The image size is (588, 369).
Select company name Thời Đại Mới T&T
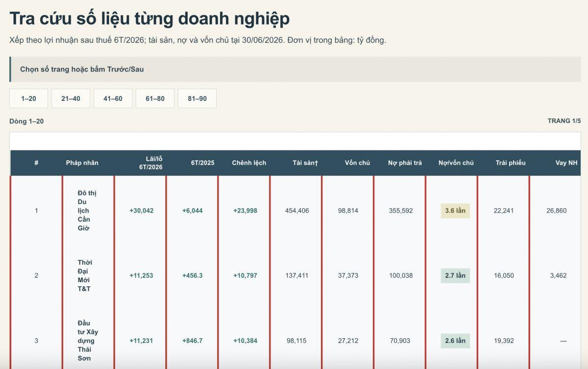tap(85, 275)
